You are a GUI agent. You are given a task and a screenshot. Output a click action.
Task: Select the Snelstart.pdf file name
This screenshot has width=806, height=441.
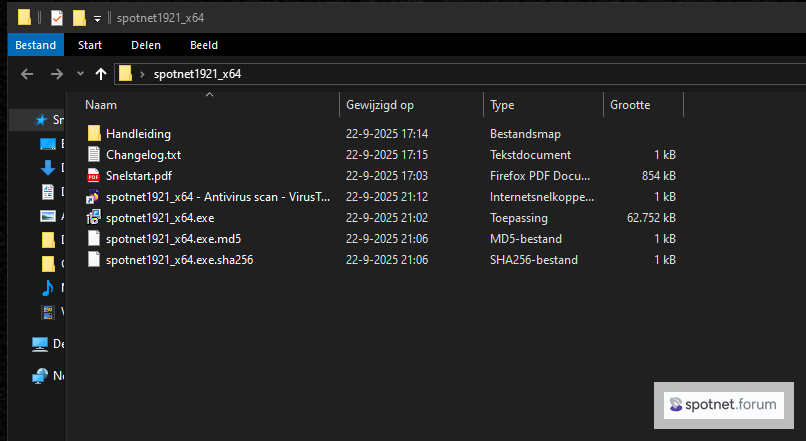(x=139, y=176)
